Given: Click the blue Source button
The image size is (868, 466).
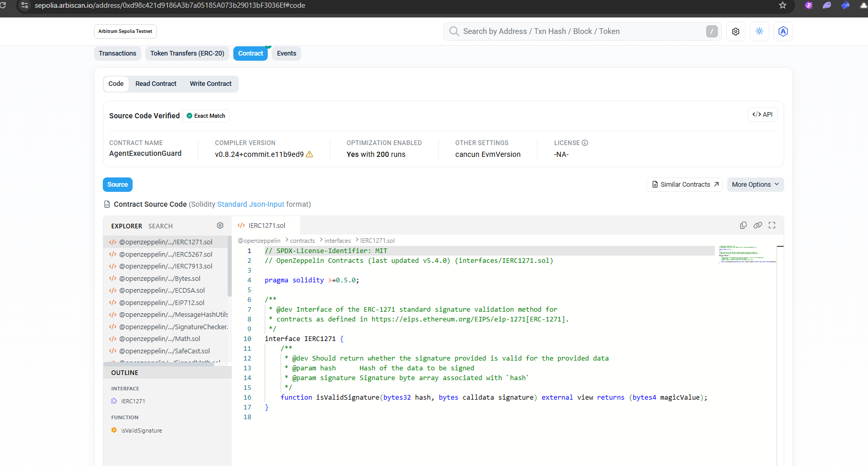Looking at the screenshot, I should (x=118, y=185).
